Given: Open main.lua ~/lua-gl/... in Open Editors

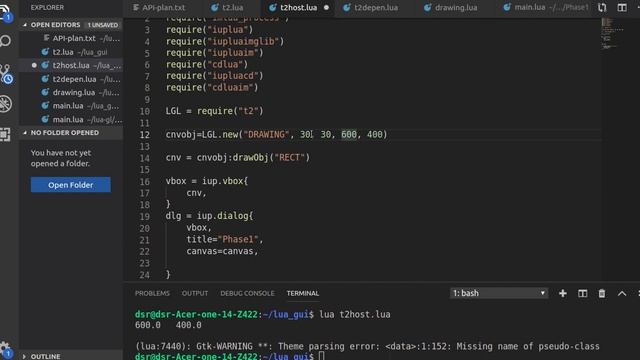Looking at the screenshot, I should point(71,119).
